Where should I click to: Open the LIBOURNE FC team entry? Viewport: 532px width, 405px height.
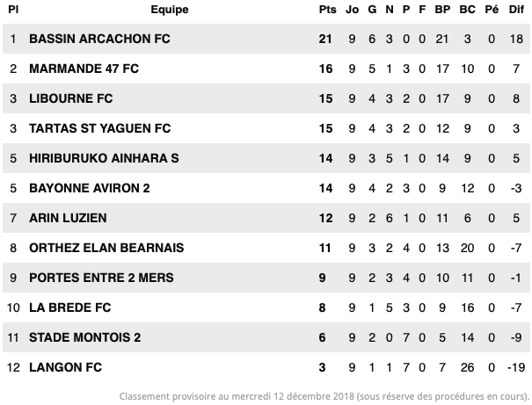[71, 98]
